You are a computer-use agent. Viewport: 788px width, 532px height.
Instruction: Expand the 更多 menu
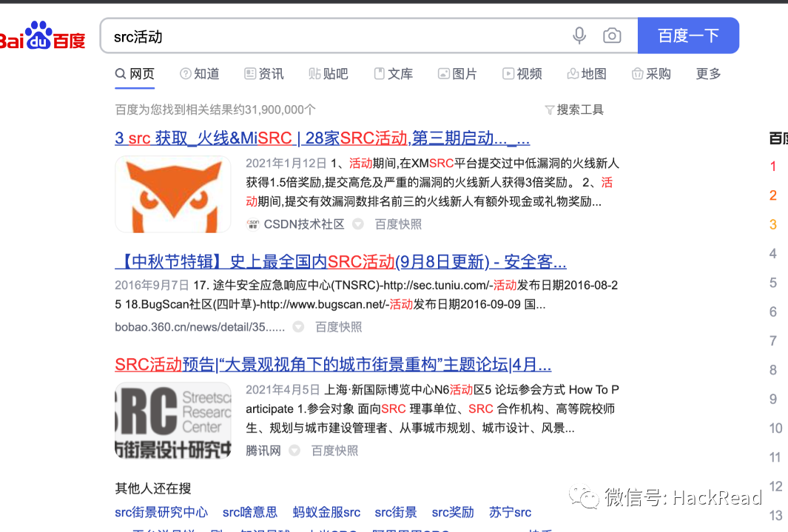coord(708,74)
